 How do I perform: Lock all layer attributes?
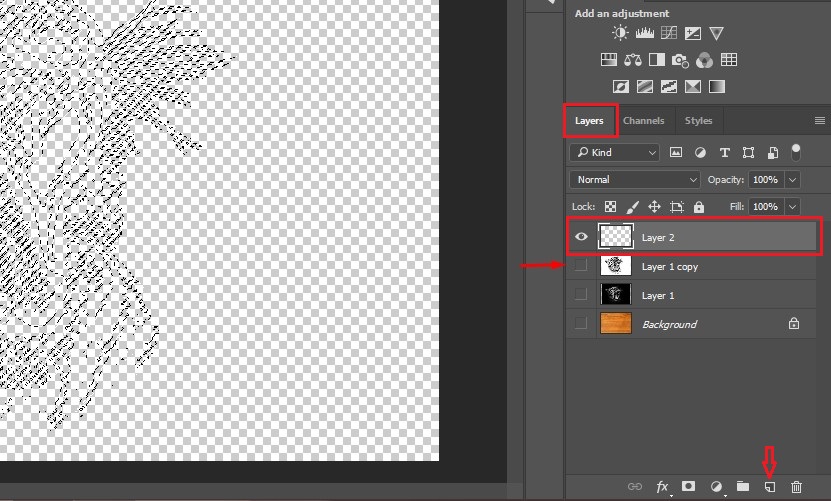point(699,207)
